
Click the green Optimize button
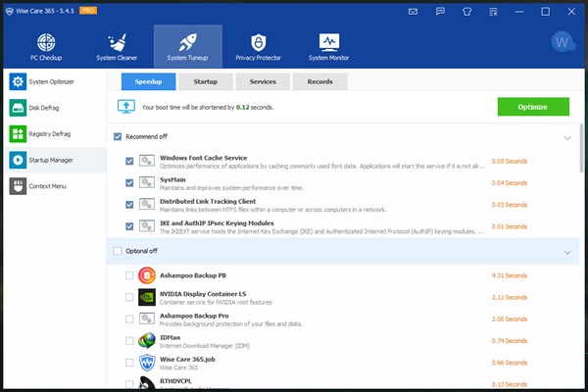pyautogui.click(x=532, y=107)
